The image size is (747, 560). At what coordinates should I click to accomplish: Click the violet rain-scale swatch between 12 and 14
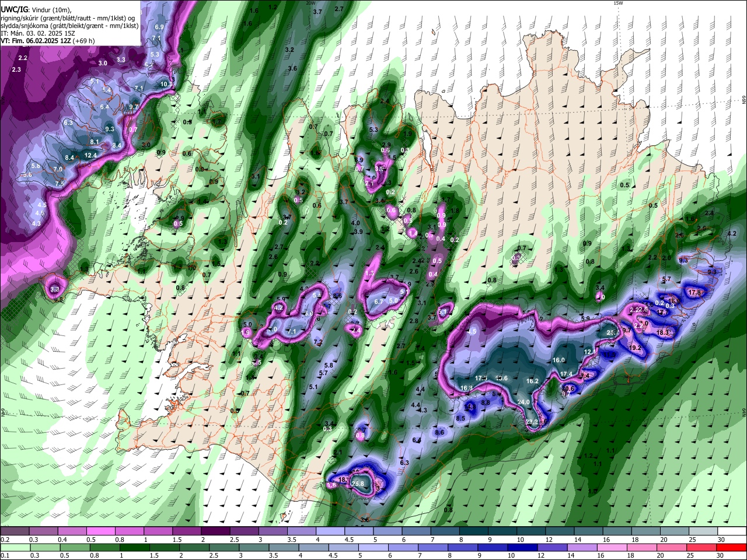click(x=553, y=547)
